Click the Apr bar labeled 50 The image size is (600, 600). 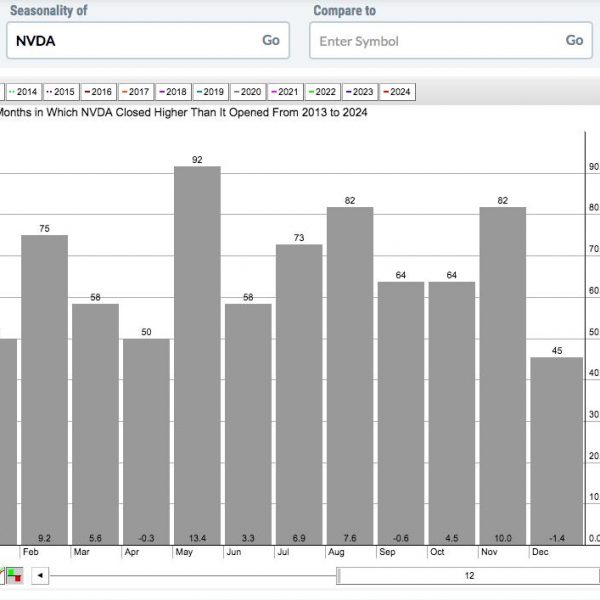click(x=146, y=442)
